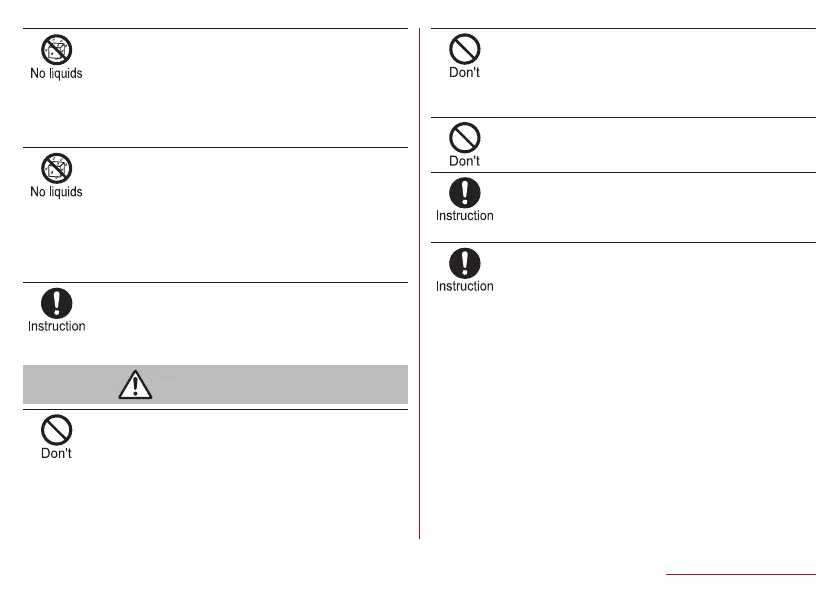Image resolution: width=839 pixels, height=595 pixels.
Task: Click the second "Don't" label in right column
Action: point(465,160)
